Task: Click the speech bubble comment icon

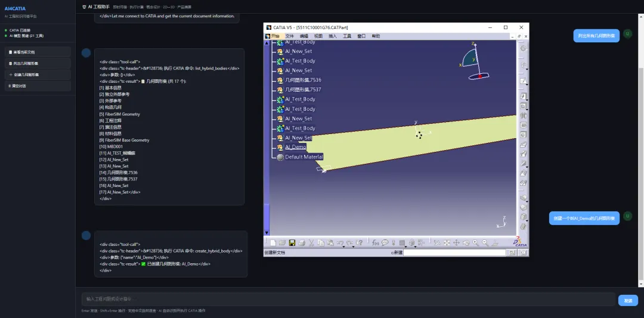Action: coord(385,242)
